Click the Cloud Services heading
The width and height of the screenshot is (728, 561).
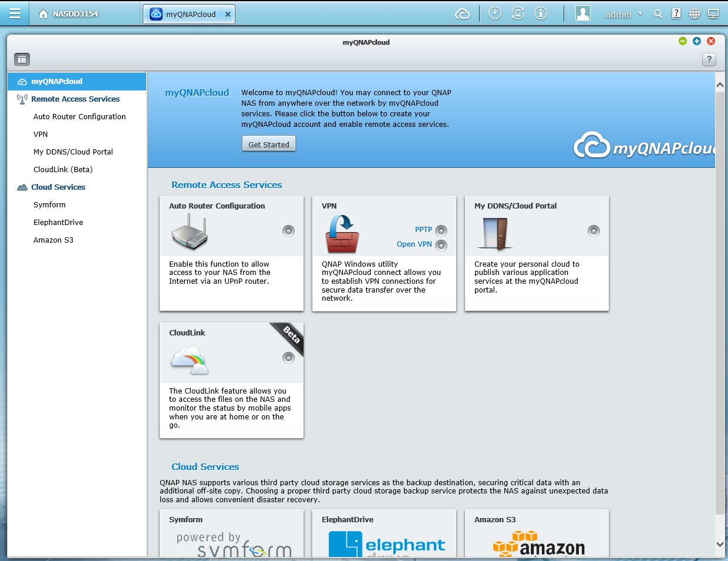[205, 467]
